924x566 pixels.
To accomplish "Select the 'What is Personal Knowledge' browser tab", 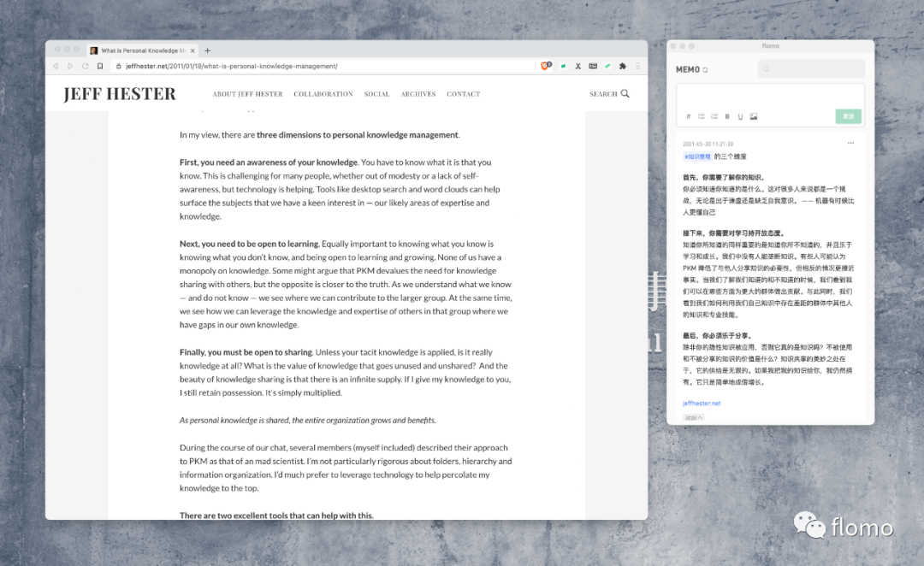I will [143, 50].
